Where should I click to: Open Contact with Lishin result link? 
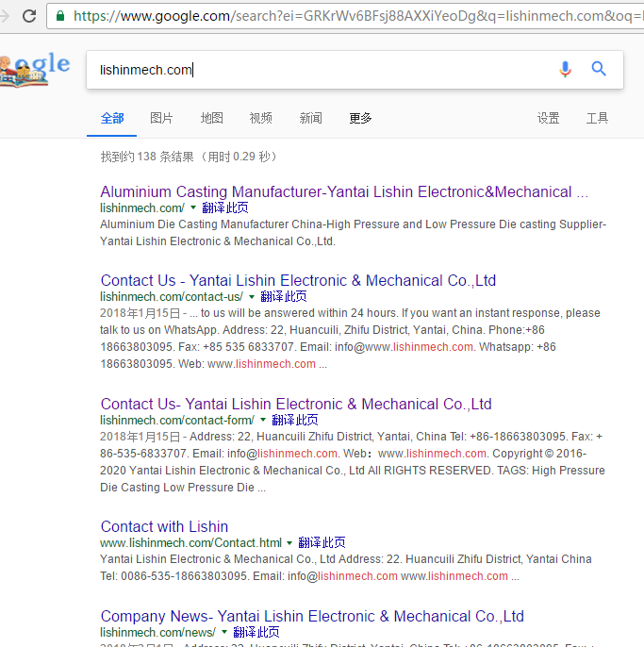click(164, 526)
